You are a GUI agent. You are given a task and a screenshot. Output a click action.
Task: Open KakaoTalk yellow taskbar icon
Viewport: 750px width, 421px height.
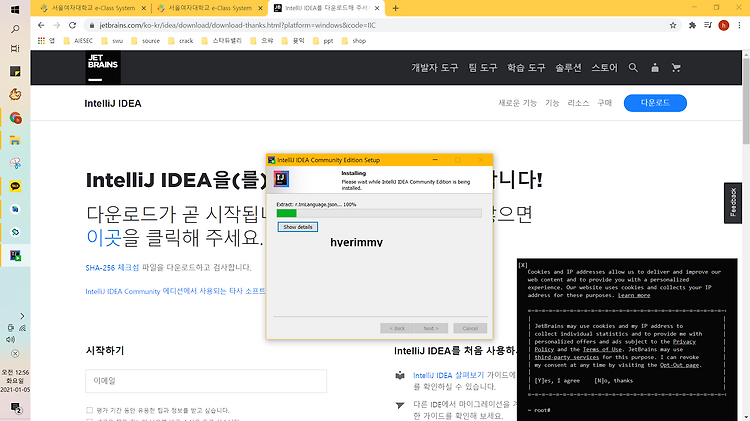tap(15, 186)
